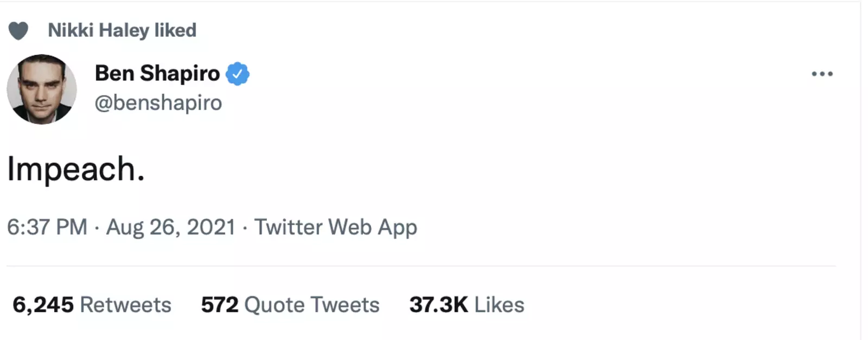Click the 6:37 PM timestamp
868x340 pixels.
tap(47, 227)
